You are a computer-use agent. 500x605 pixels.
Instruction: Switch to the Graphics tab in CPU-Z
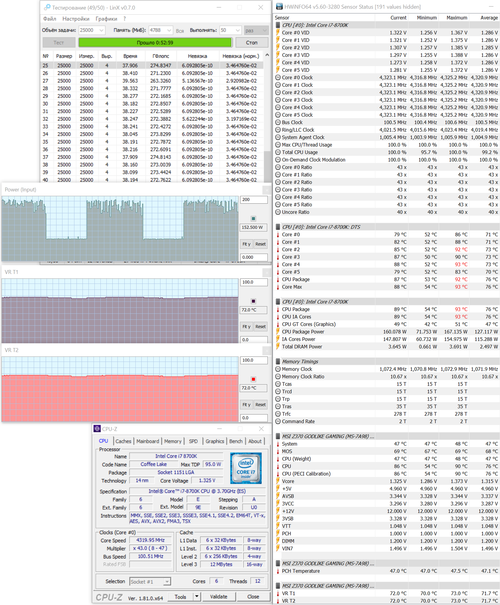point(215,441)
